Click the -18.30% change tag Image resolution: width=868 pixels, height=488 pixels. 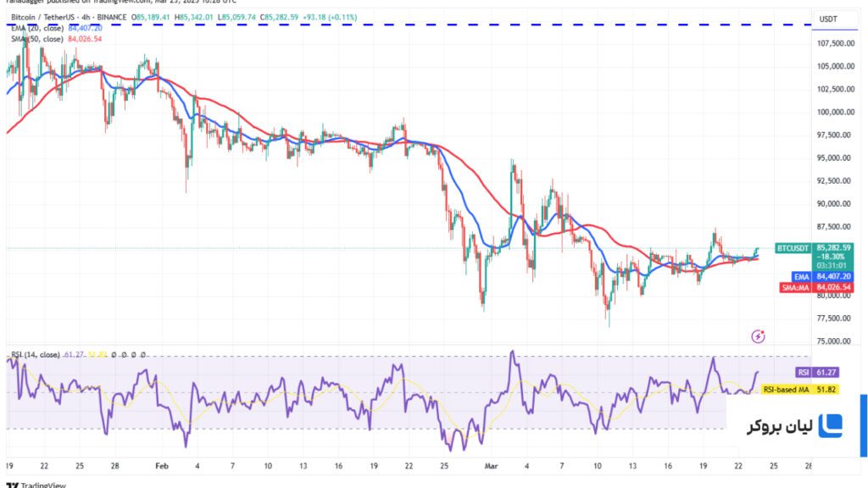831,257
